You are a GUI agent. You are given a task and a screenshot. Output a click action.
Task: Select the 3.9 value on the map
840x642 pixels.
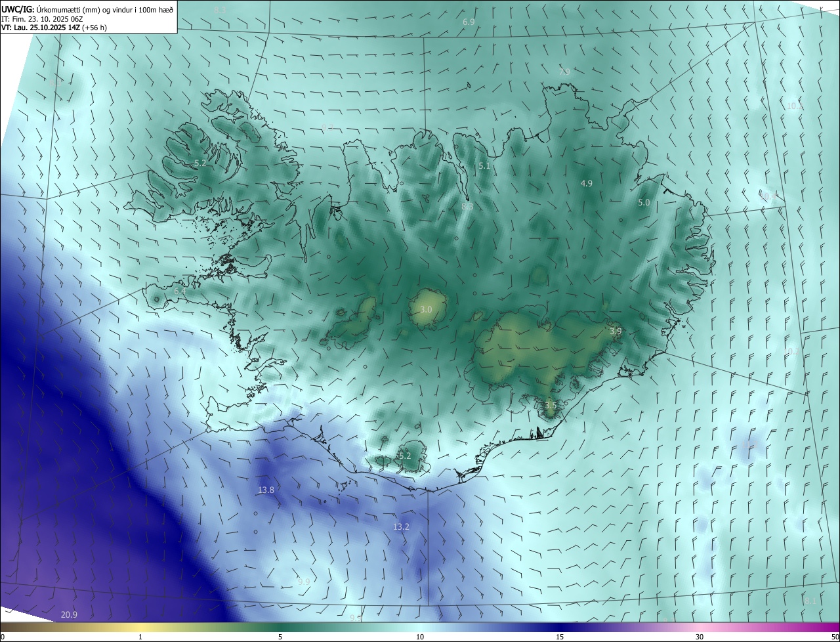tap(616, 332)
